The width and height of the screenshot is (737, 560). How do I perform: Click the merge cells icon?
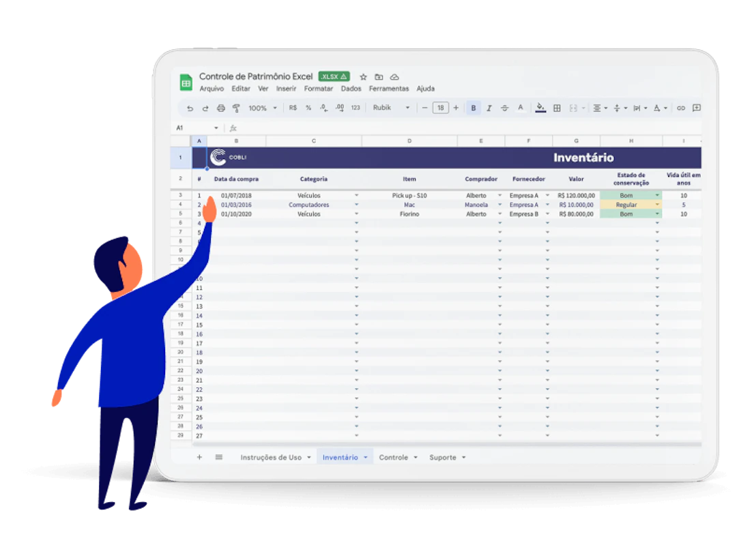[x=573, y=108]
